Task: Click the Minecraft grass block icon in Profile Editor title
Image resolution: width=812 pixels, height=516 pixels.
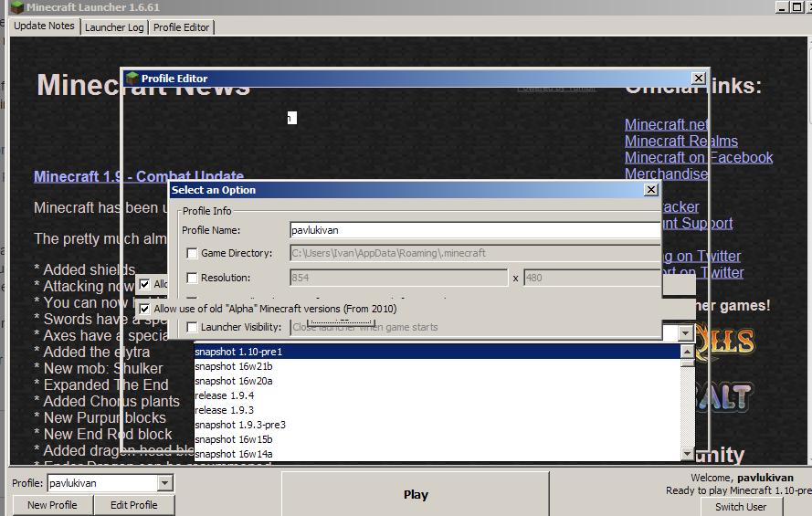Action: (x=132, y=79)
